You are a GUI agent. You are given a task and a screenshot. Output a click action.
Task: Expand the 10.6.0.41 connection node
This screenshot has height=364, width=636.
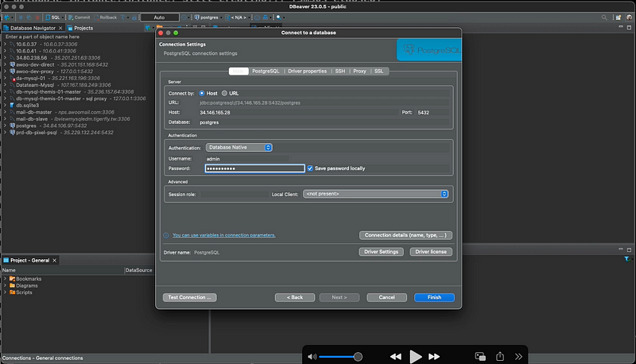[5, 51]
